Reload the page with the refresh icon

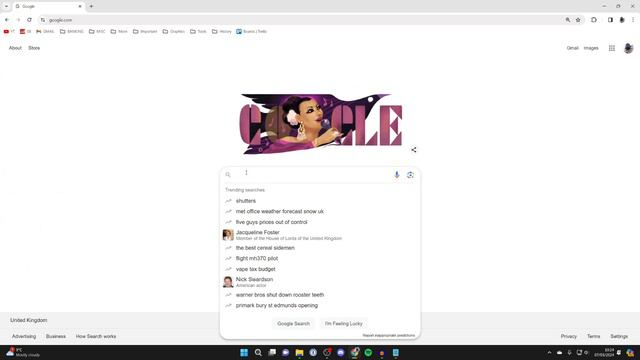point(29,20)
